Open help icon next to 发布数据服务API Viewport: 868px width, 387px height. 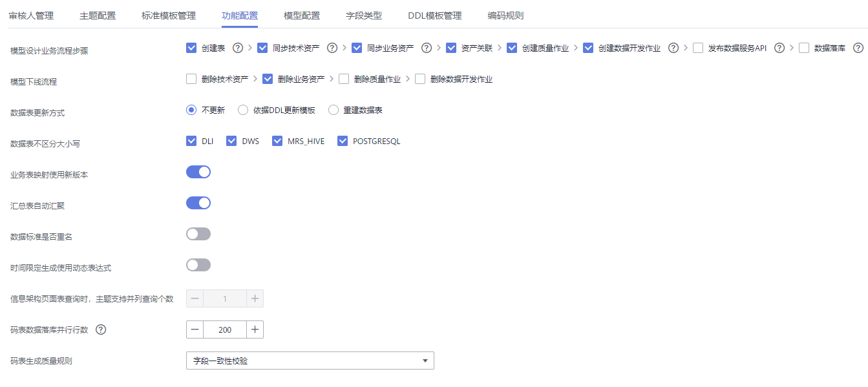[x=779, y=48]
